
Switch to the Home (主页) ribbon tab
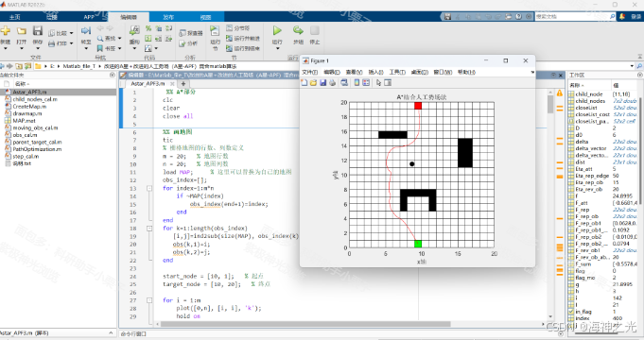point(15,17)
